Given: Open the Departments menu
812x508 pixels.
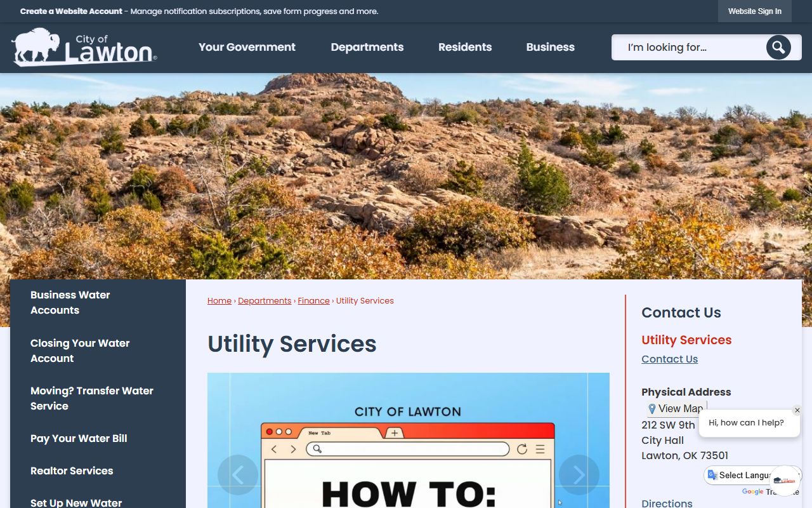Looking at the screenshot, I should tap(367, 47).
